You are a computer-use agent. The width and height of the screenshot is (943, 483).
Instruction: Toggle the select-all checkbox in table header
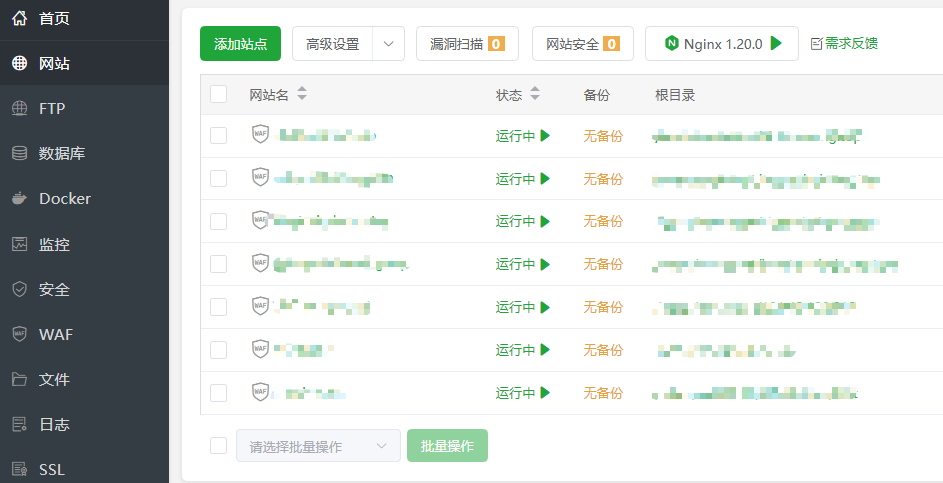219,95
